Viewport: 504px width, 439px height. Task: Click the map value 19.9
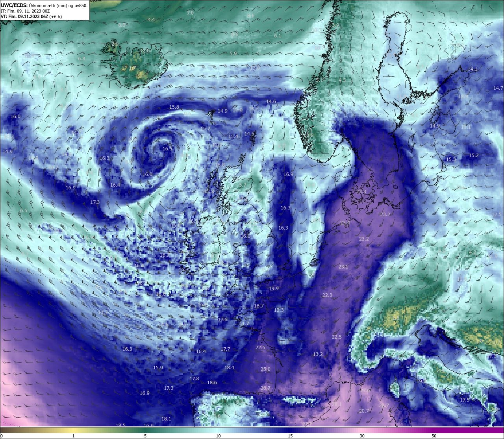pos(274,288)
